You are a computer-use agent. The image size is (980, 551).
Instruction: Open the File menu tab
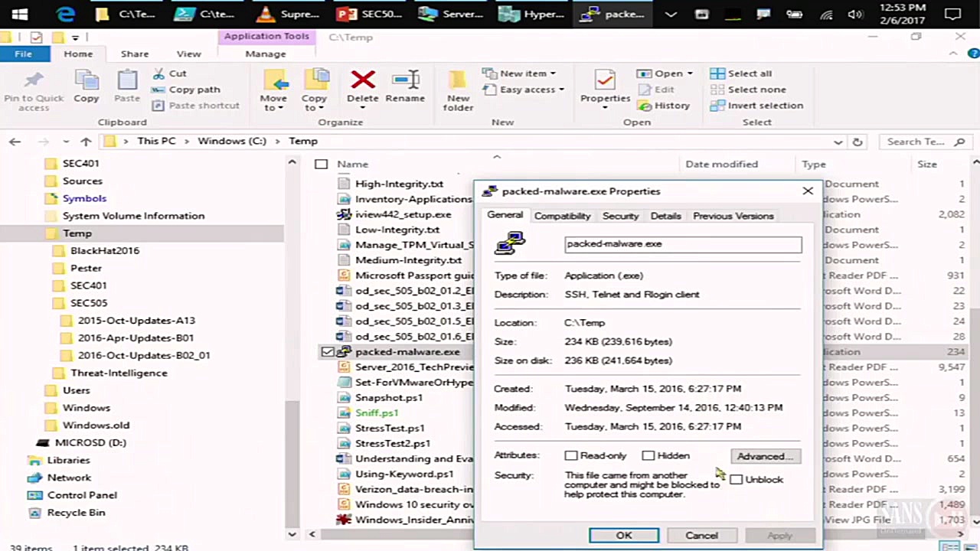click(23, 54)
